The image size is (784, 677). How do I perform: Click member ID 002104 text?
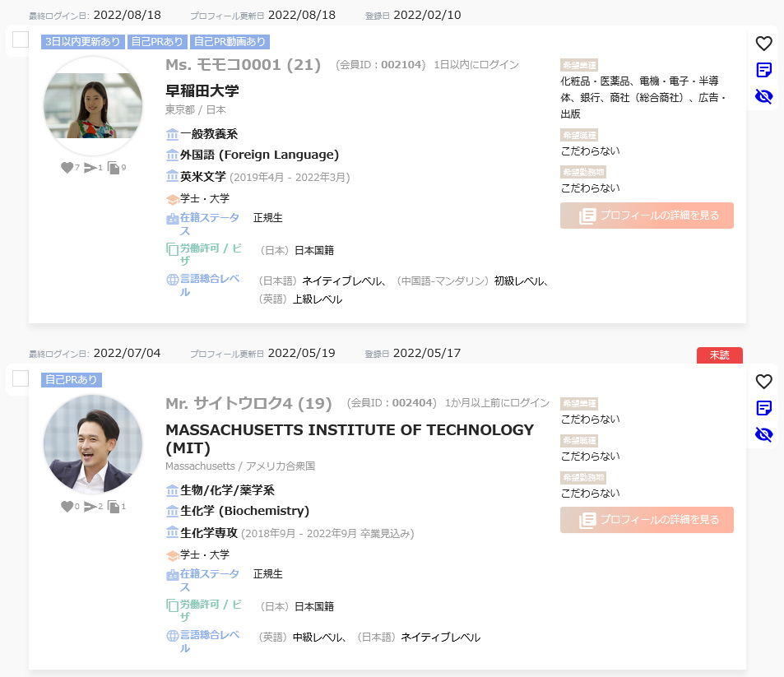click(381, 65)
